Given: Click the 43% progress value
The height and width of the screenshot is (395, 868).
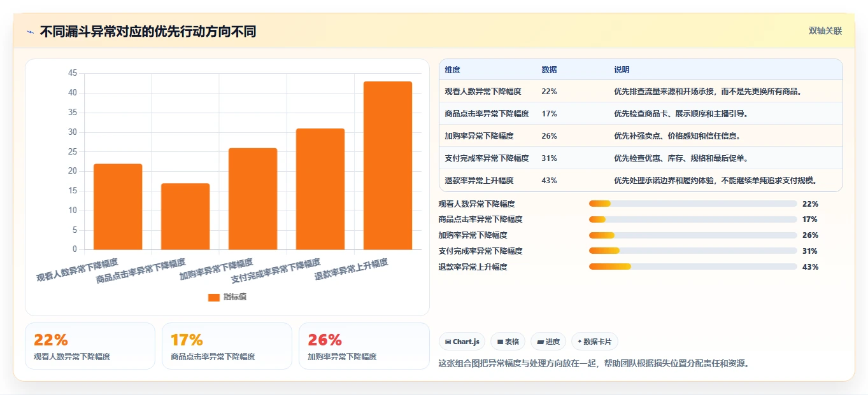Looking at the screenshot, I should tap(810, 267).
